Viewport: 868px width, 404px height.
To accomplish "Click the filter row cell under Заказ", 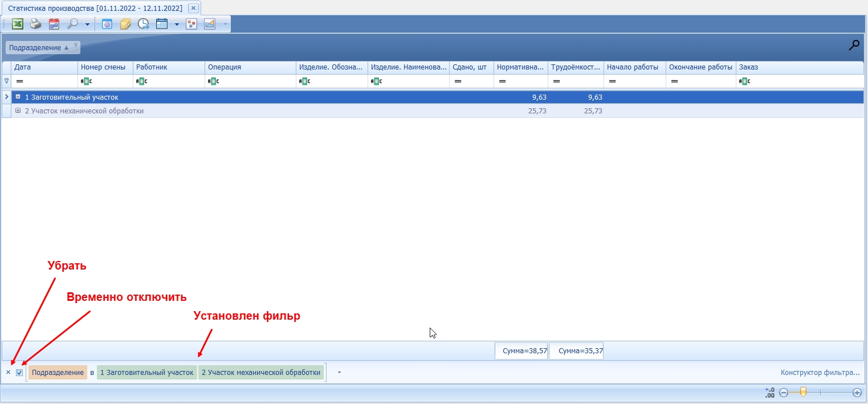I will pos(800,81).
